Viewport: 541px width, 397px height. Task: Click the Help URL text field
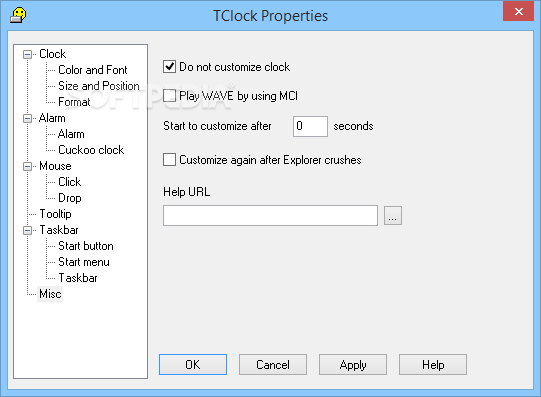pyautogui.click(x=270, y=216)
